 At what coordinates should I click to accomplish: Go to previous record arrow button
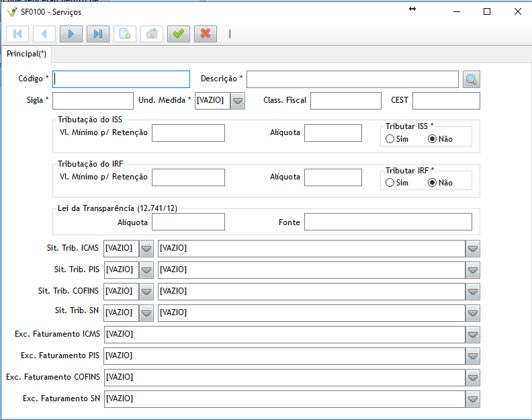[44, 34]
